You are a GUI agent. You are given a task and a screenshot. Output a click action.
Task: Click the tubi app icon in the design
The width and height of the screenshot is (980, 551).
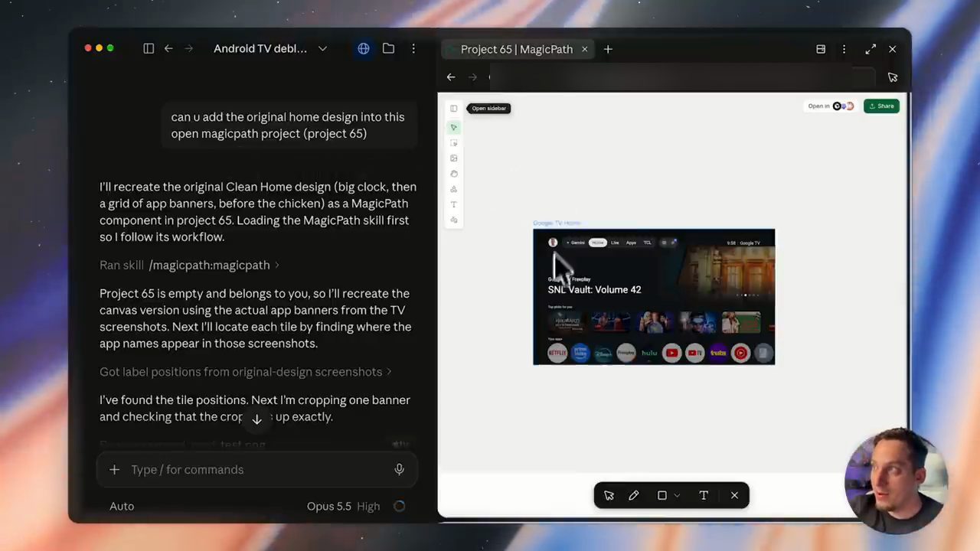718,353
